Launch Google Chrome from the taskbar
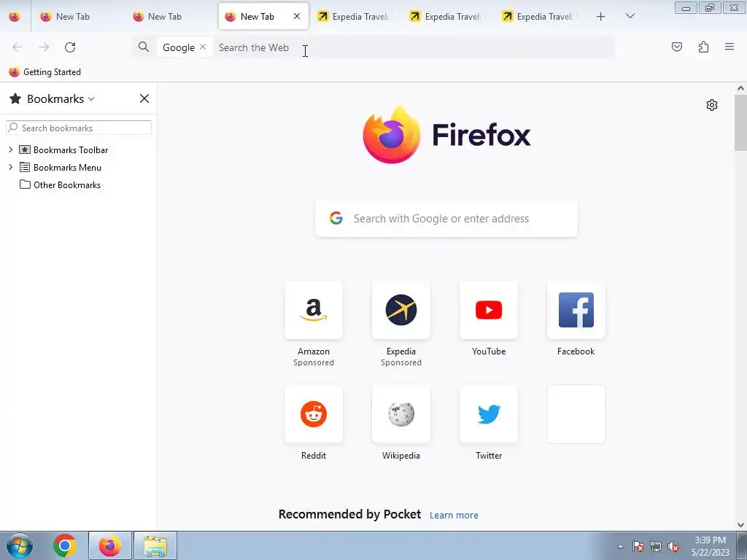 coord(65,545)
